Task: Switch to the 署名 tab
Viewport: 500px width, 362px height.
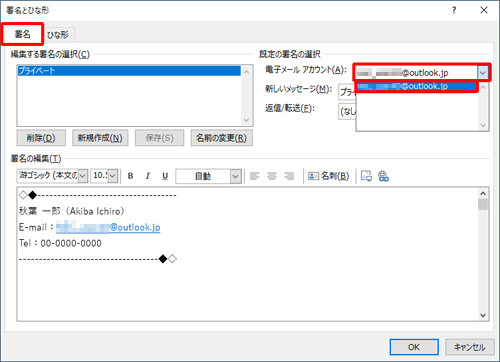Action: point(22,34)
